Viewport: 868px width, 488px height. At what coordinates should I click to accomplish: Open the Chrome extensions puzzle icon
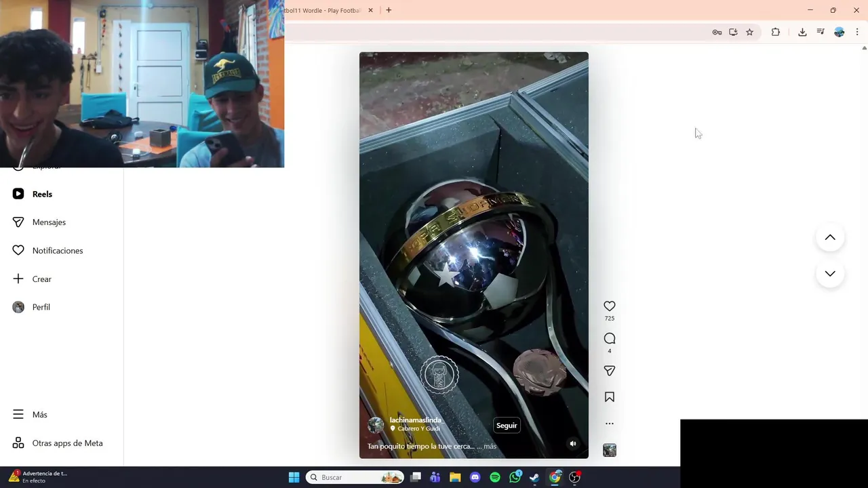776,32
